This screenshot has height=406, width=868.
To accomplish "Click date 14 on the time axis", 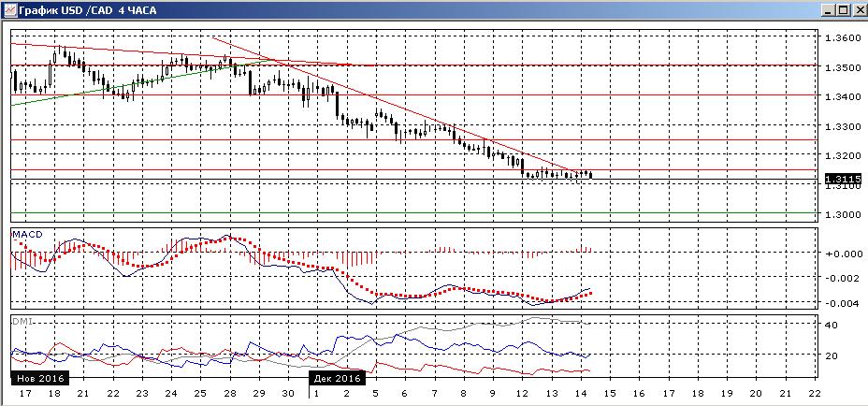I will click(x=580, y=393).
